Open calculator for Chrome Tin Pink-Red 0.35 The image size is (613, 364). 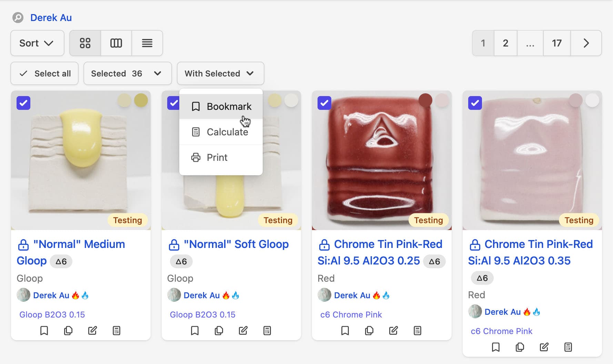coord(568,347)
